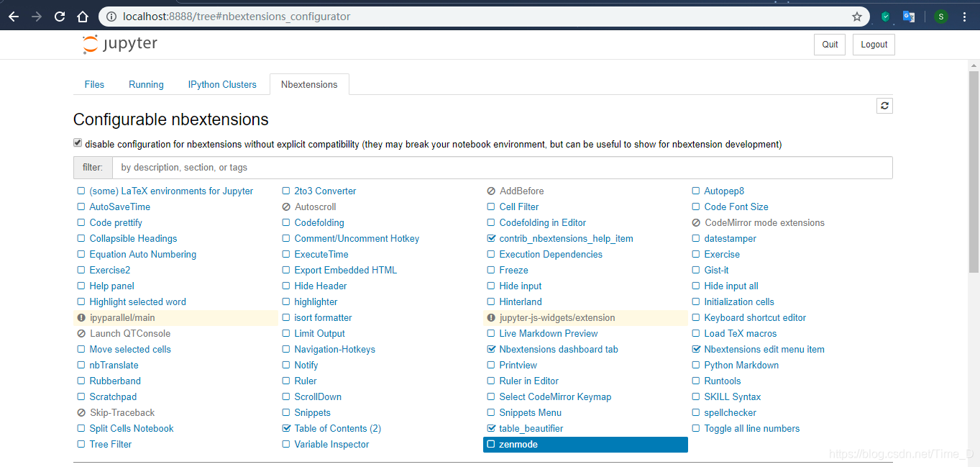The width and height of the screenshot is (980, 467).
Task: Open the Google Translate extension icon
Action: coord(909,16)
